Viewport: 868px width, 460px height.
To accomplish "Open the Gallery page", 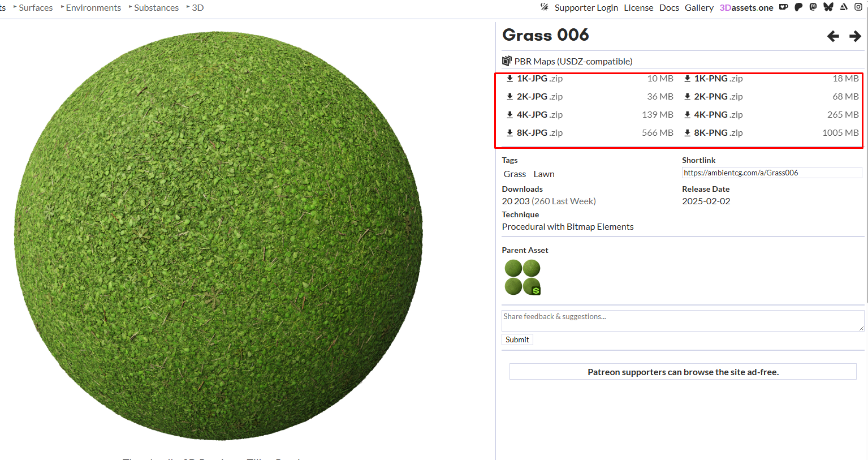I will (x=699, y=8).
